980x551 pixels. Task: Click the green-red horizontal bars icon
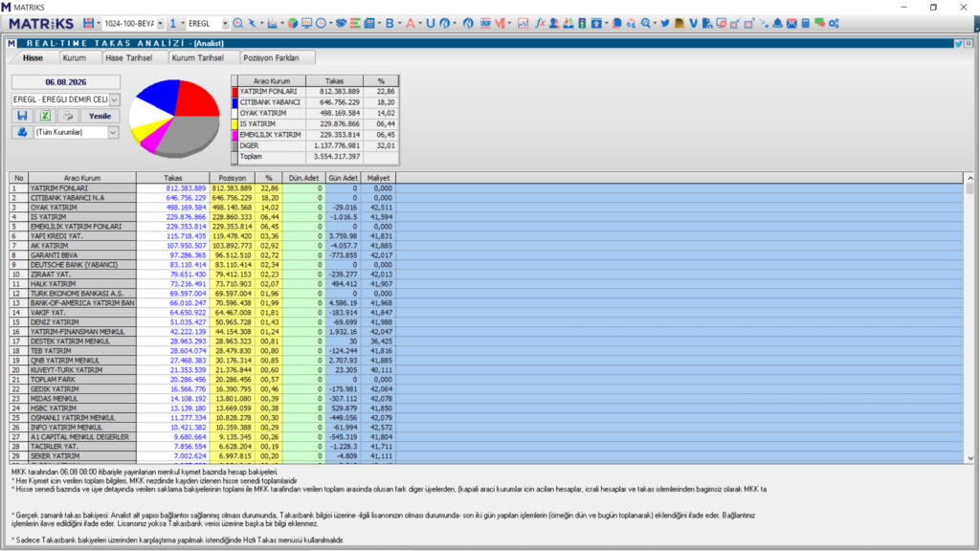pos(355,23)
